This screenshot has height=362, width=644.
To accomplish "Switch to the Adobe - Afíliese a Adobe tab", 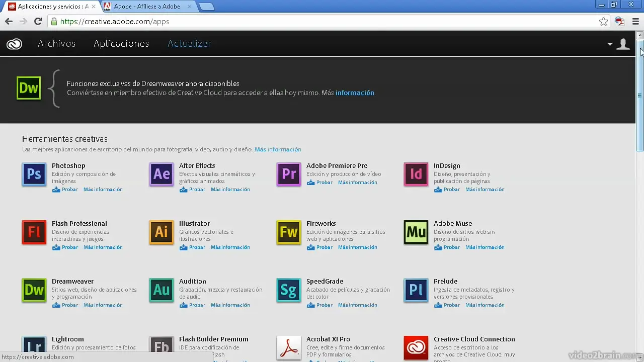I will (147, 7).
